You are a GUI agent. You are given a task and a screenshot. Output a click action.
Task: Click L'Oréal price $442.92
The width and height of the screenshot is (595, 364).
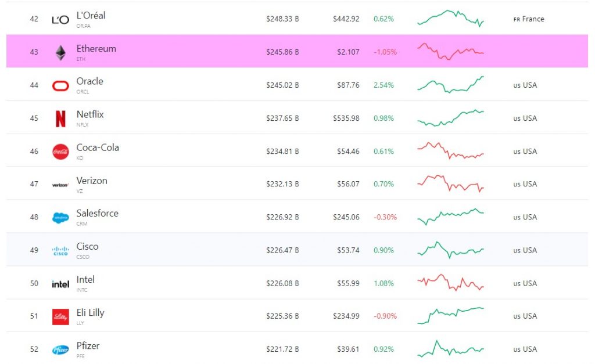pos(346,19)
